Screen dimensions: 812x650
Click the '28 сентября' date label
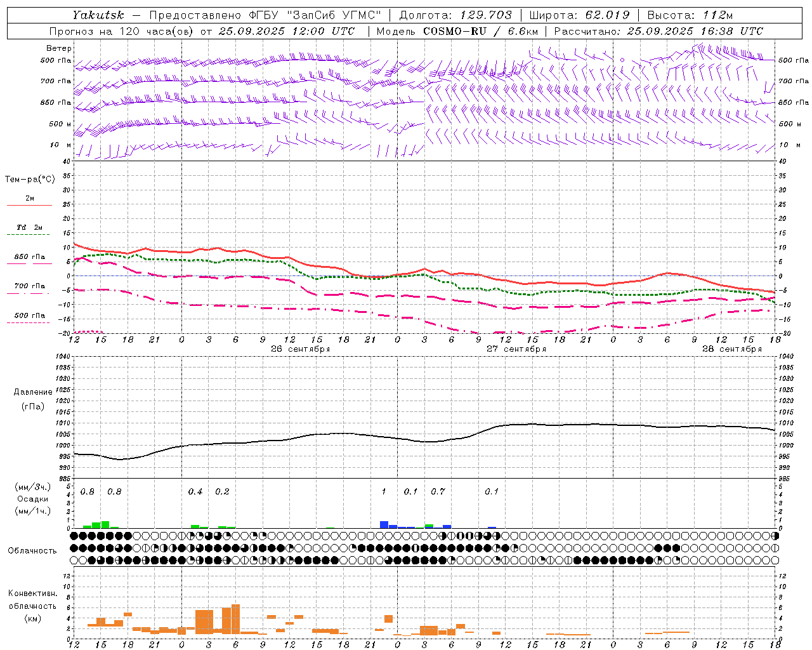click(731, 349)
